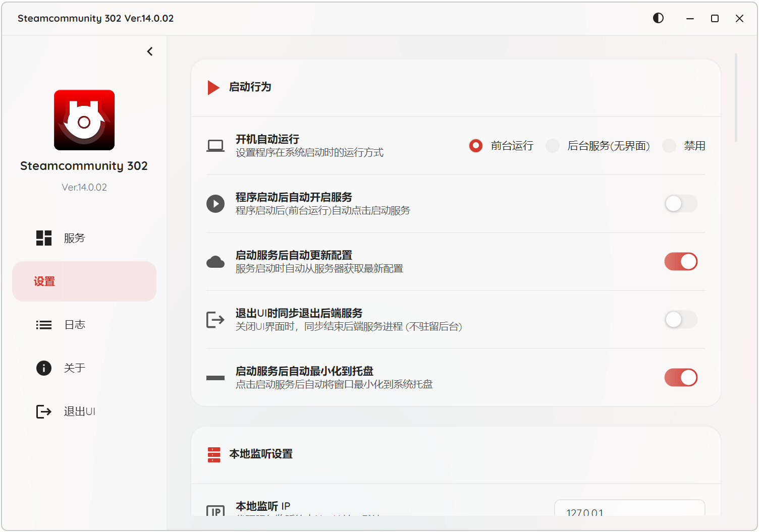
Task: Click the laptop icon beside 开机自动运行
Action: 215,146
